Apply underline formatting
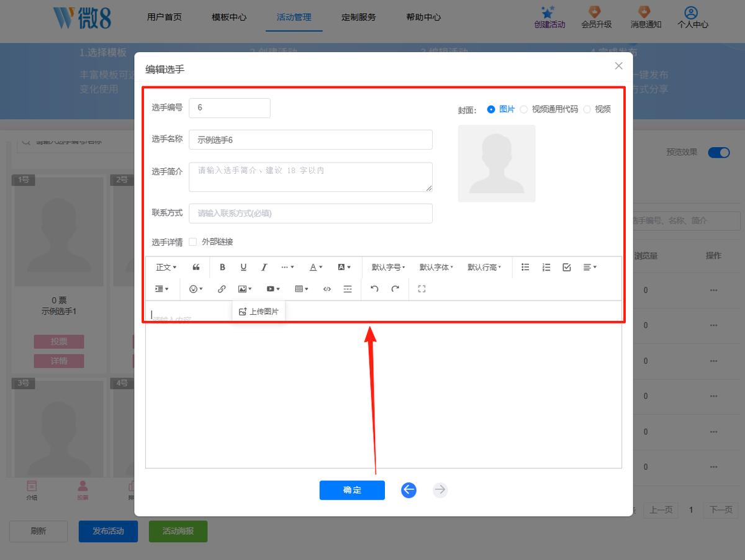745x560 pixels. 243,268
